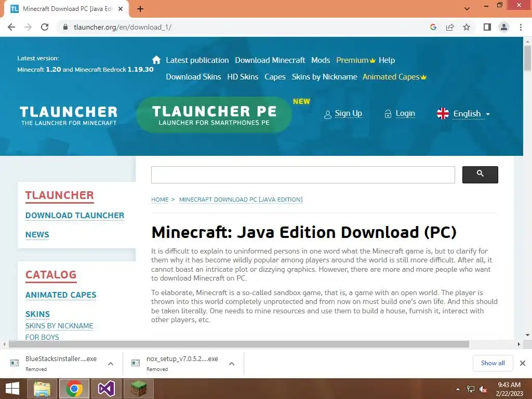Click the Login link
The image size is (532, 399).
click(x=405, y=113)
